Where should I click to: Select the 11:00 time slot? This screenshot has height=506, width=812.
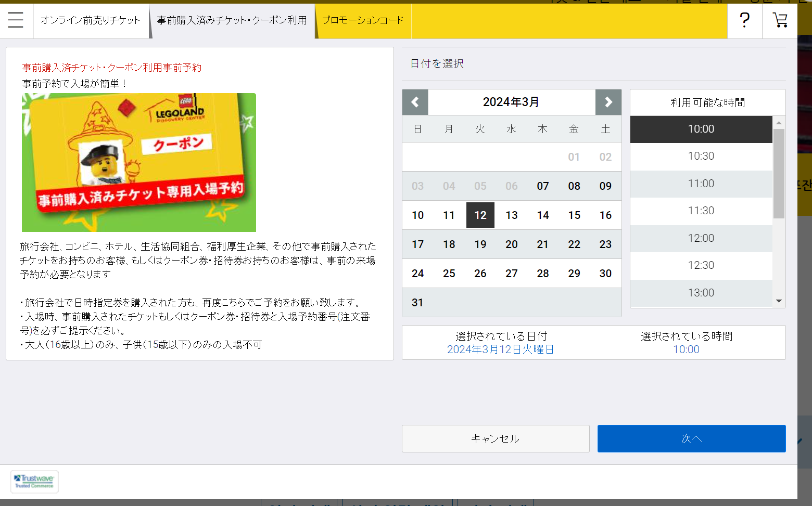pos(701,184)
